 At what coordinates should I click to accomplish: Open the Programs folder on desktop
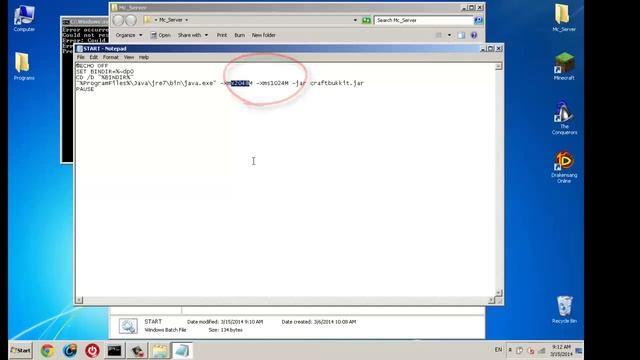click(x=24, y=67)
